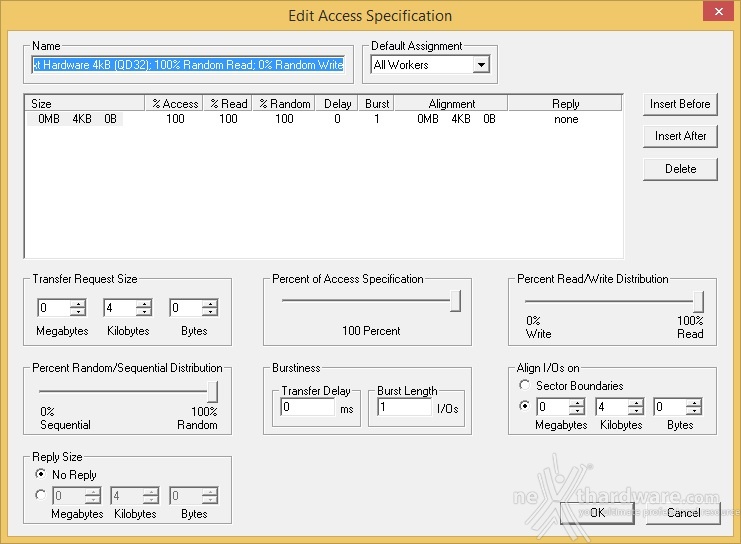Confirm changes with the OK button

[597, 513]
